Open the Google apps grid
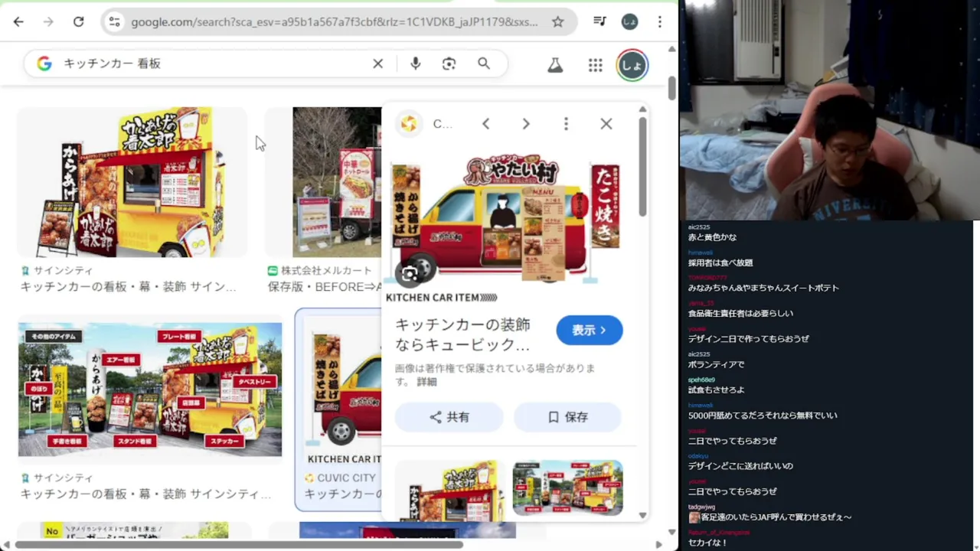 point(596,66)
